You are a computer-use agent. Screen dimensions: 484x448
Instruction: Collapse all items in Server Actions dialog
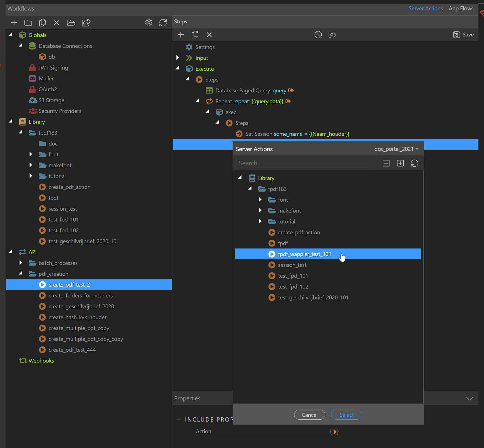point(386,163)
